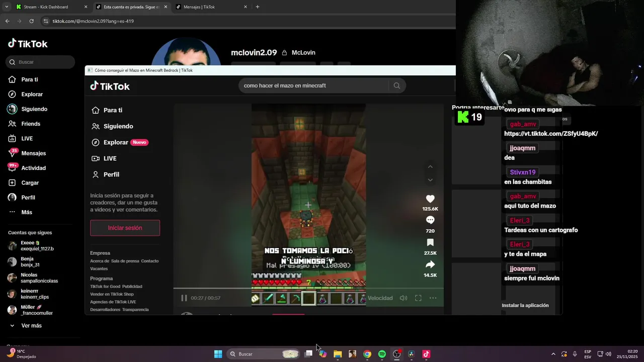Open the video more options ellipsis

[x=433, y=298]
